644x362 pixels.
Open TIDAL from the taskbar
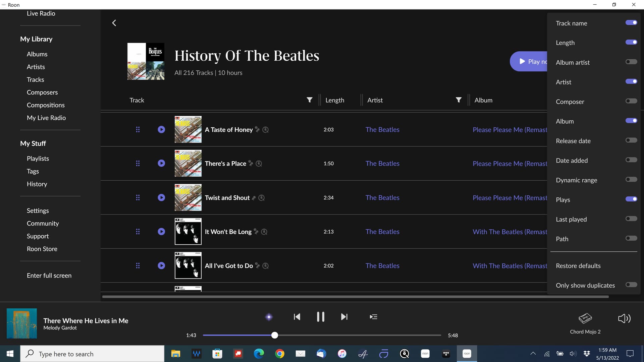click(x=446, y=354)
